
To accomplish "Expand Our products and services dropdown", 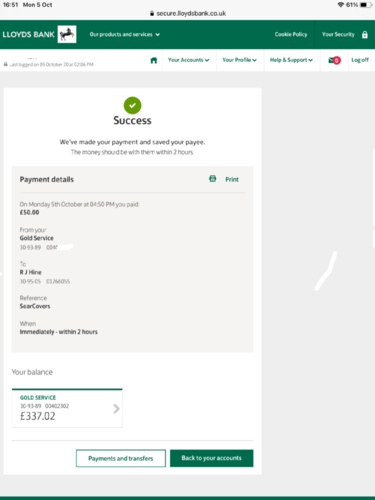I will click(x=125, y=34).
